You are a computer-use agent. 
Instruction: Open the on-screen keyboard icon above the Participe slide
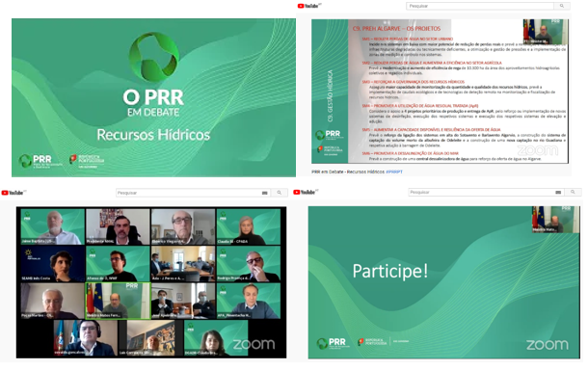(558, 192)
